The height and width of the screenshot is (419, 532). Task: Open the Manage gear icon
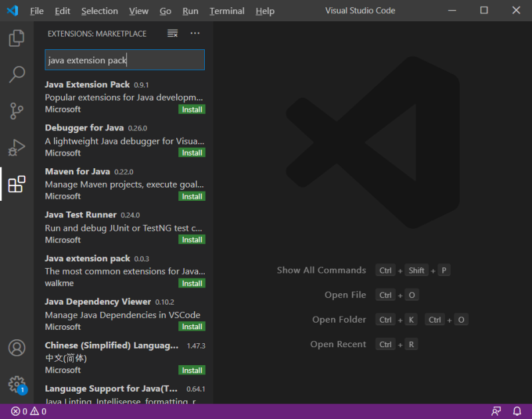click(17, 384)
